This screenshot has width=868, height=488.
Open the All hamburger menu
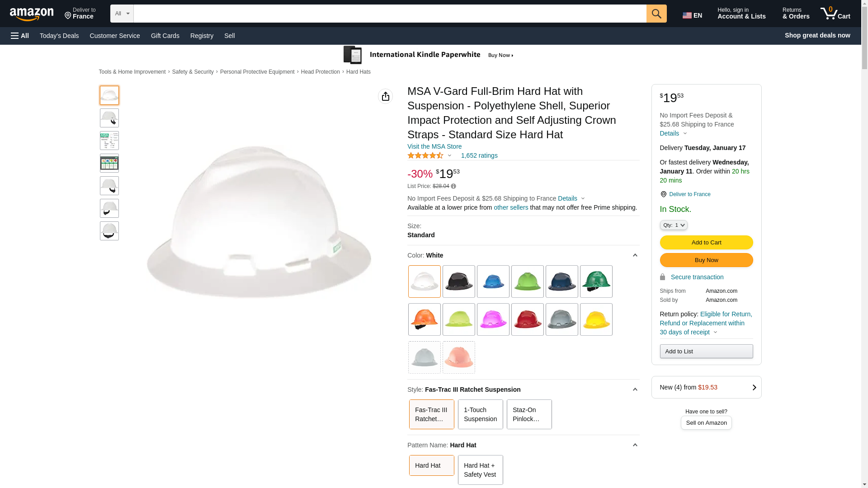click(x=20, y=36)
